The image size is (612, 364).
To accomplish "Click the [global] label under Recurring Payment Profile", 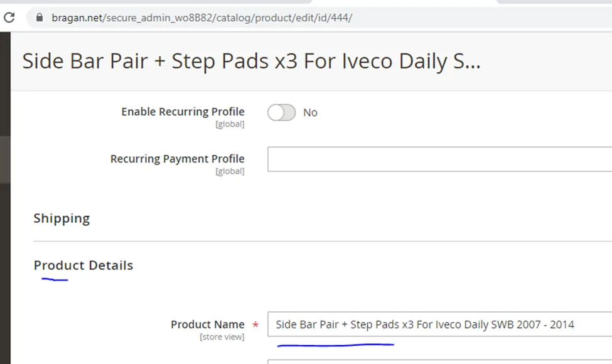I will (230, 171).
